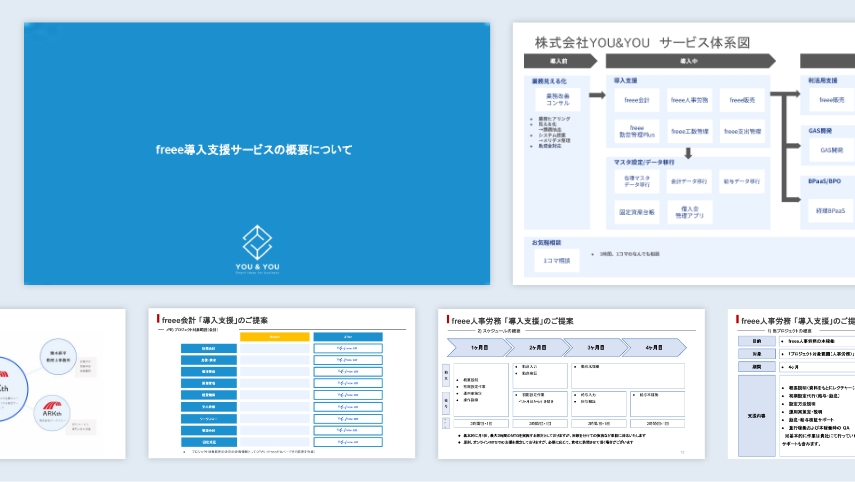This screenshot has height=482, width=855.
Task: Select the 借入金管理アプリ box
Action: click(689, 212)
